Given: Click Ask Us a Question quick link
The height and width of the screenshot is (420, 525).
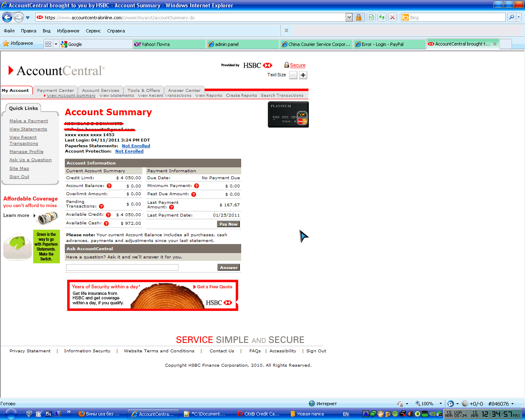Looking at the screenshot, I should pos(30,160).
